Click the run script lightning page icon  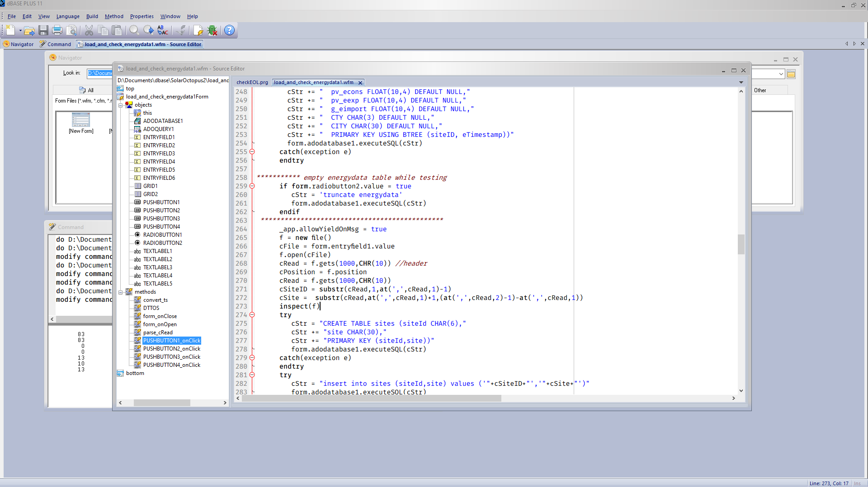[198, 30]
